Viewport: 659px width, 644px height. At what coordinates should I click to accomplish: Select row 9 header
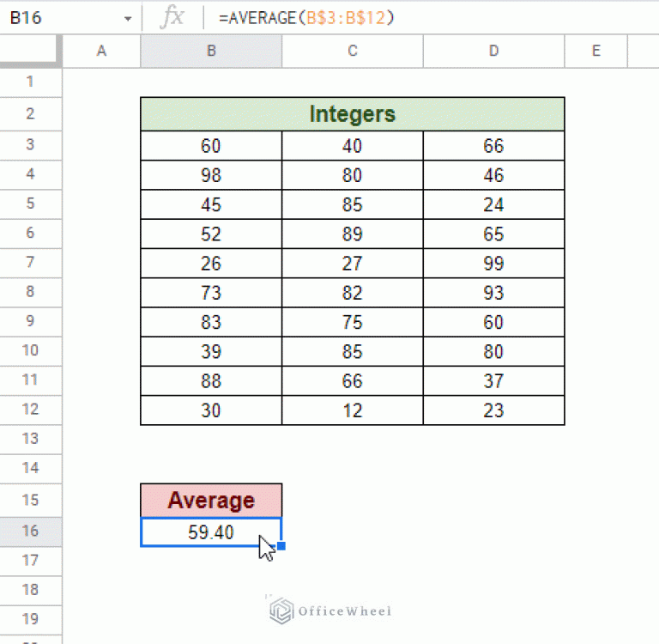pos(30,322)
